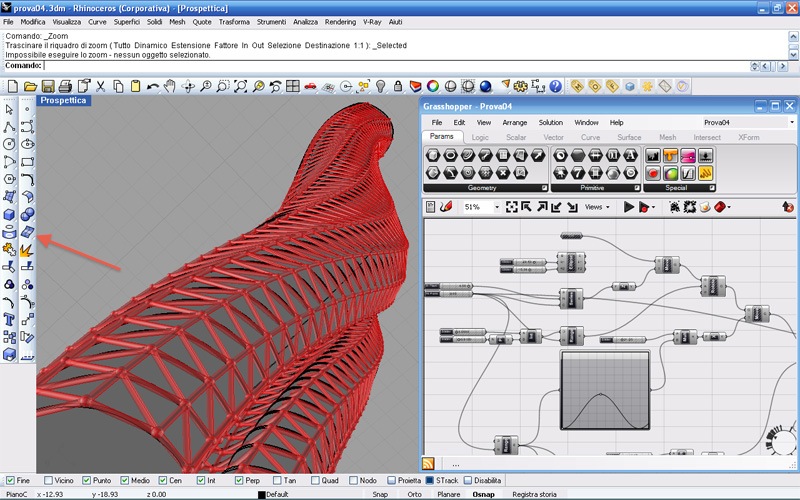Screen dimensions: 800x500
Task: Select the Rectangle tool in left toolbar
Action: tap(28, 162)
